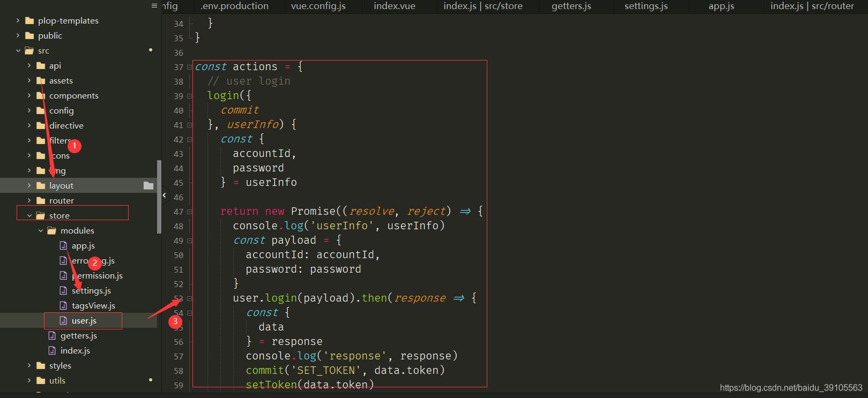This screenshot has width=868, height=398.
Task: Collapse the src folder arrow
Action: point(18,51)
